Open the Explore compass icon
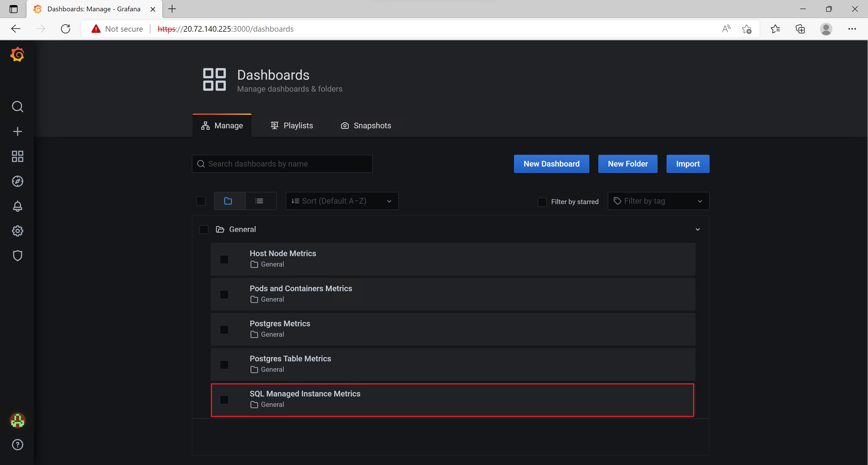Viewport: 868px width, 465px height. tap(18, 181)
